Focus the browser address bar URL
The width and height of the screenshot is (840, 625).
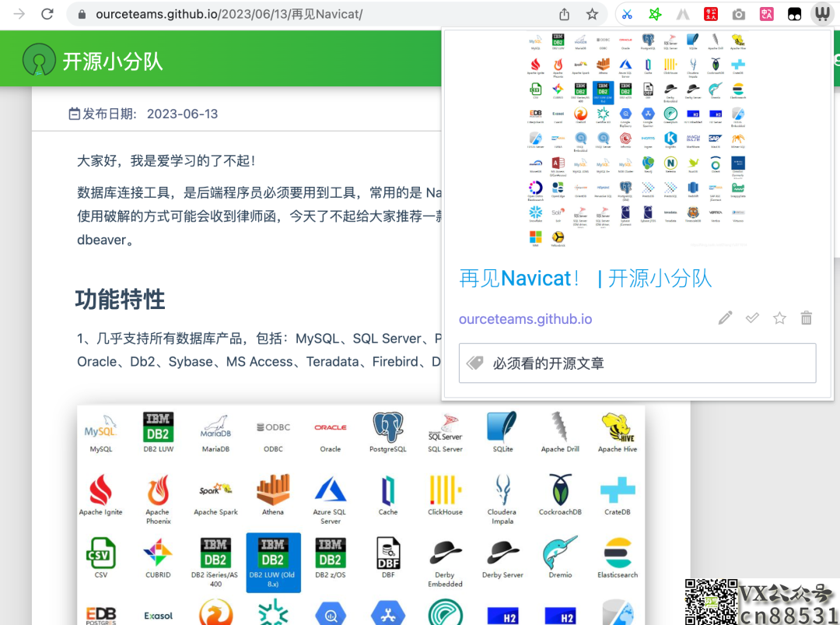[x=229, y=15]
